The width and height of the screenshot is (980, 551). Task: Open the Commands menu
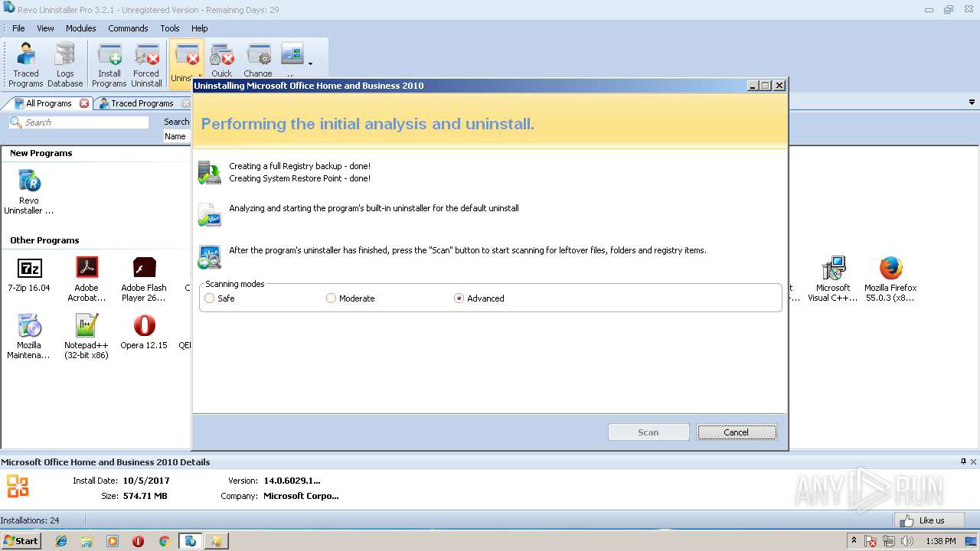coord(128,28)
